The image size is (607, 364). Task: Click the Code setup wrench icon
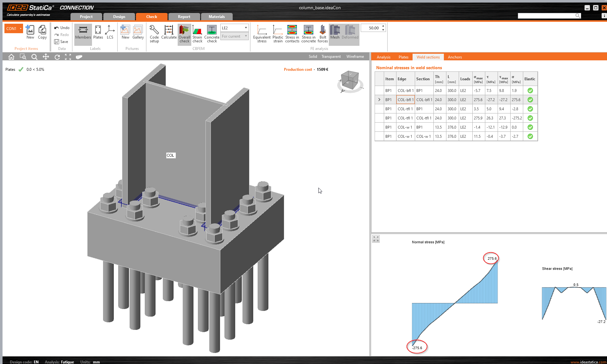tap(154, 30)
